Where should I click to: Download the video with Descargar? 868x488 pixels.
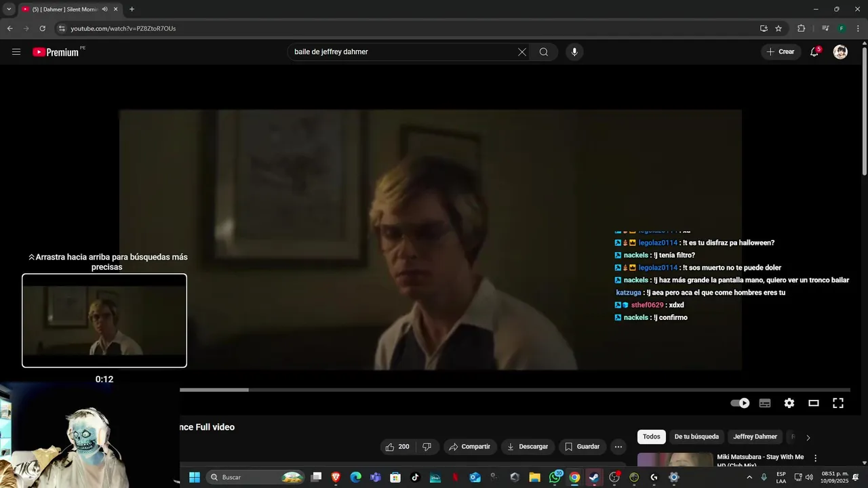(x=527, y=447)
